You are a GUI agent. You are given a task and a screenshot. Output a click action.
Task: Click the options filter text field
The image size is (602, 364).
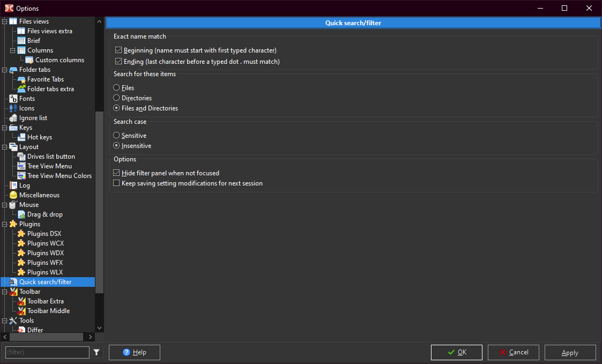click(47, 352)
